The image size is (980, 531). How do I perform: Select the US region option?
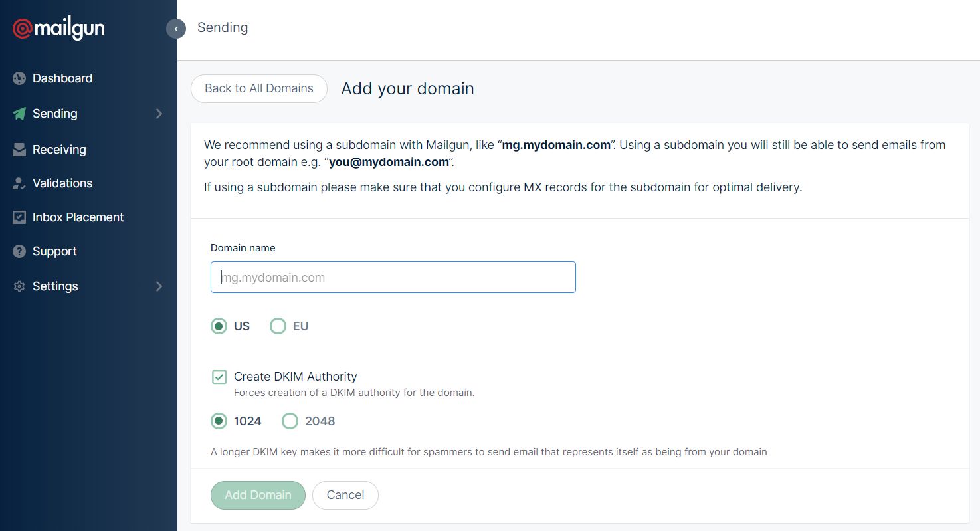[219, 326]
